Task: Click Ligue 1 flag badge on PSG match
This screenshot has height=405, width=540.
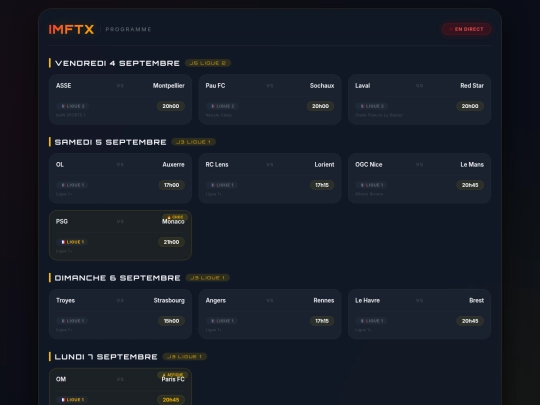Action: pyautogui.click(x=72, y=242)
